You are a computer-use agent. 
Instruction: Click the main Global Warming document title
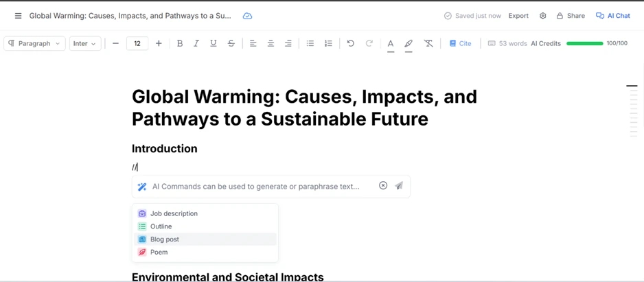click(x=304, y=108)
